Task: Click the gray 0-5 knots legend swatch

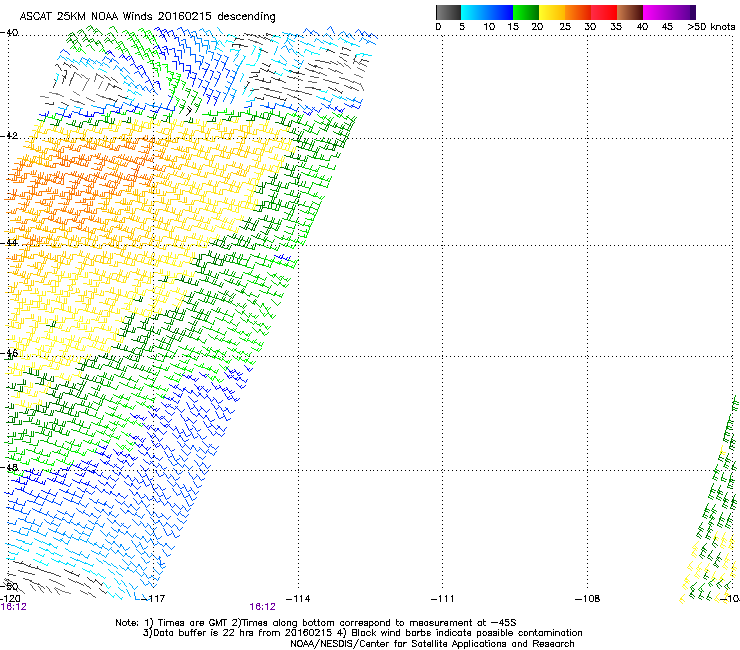Action: tap(448, 12)
